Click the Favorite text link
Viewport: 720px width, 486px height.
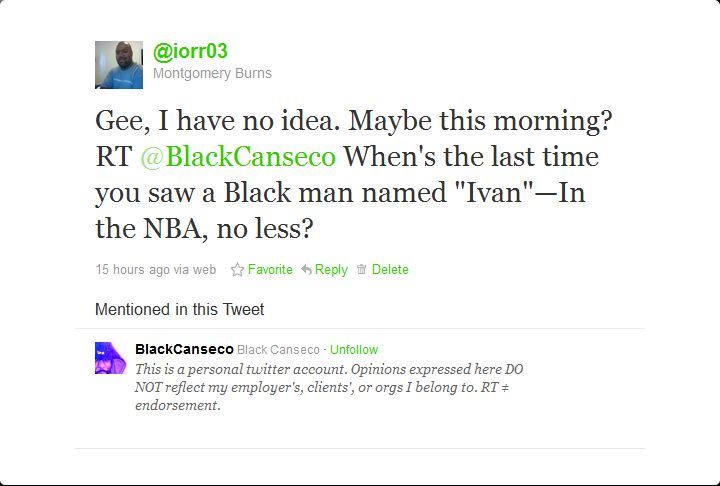click(270, 270)
